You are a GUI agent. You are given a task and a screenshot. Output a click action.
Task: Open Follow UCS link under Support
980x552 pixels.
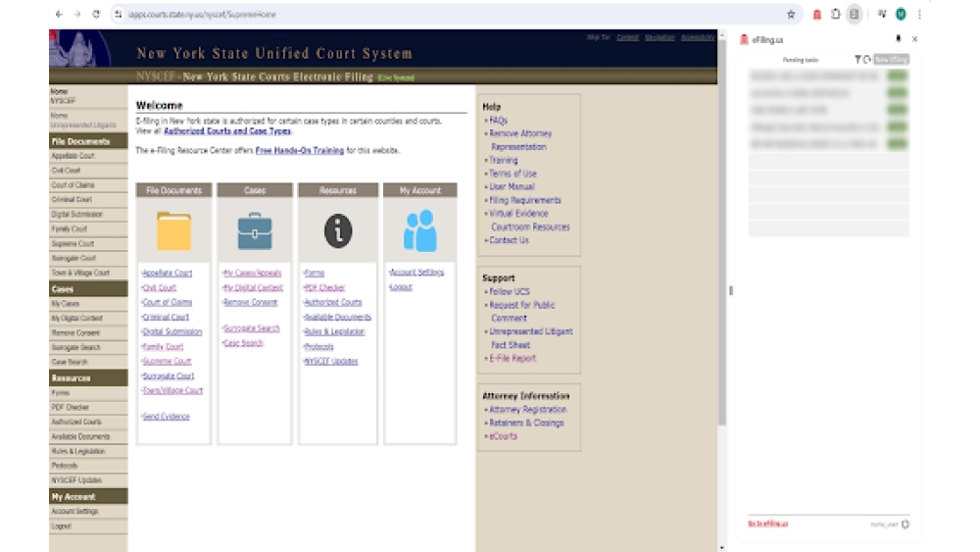(x=510, y=292)
